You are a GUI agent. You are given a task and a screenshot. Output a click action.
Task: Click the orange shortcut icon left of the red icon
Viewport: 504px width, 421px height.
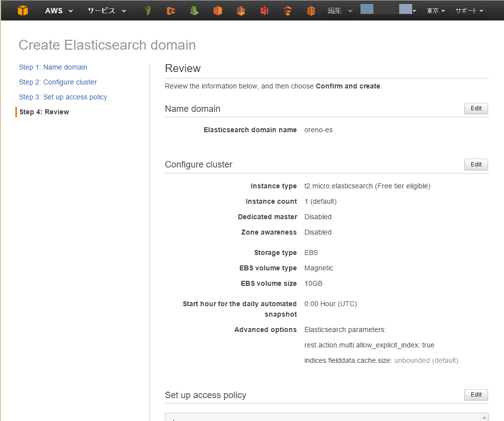coord(241,10)
